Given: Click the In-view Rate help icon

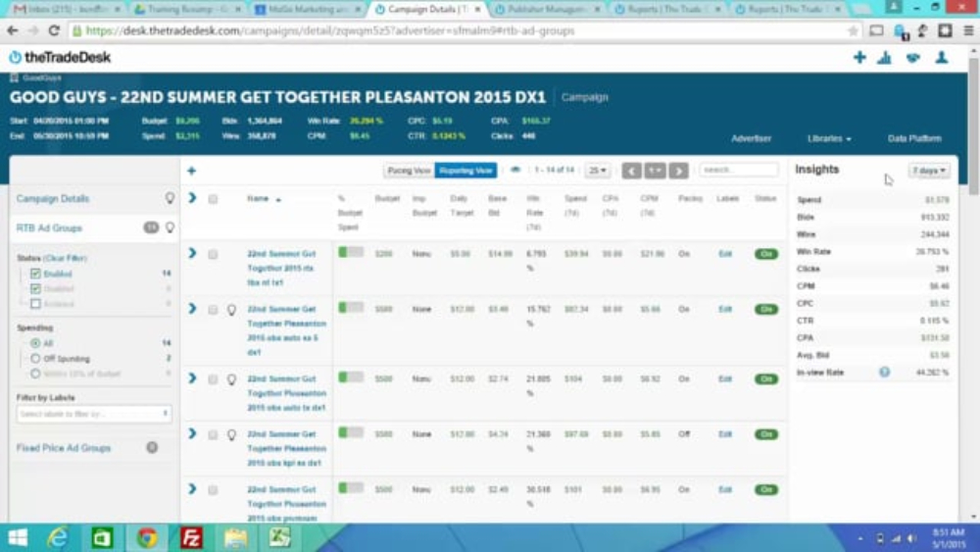Looking at the screenshot, I should click(884, 372).
